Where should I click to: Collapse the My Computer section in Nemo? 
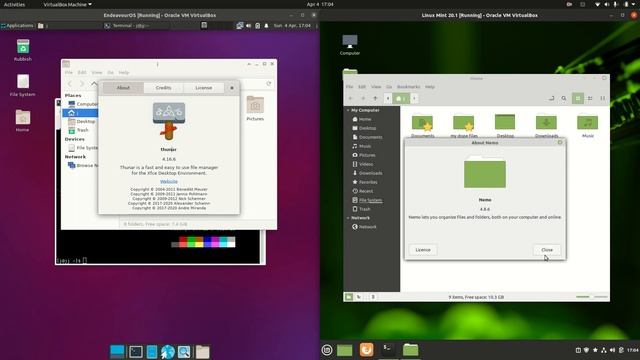pyautogui.click(x=348, y=110)
